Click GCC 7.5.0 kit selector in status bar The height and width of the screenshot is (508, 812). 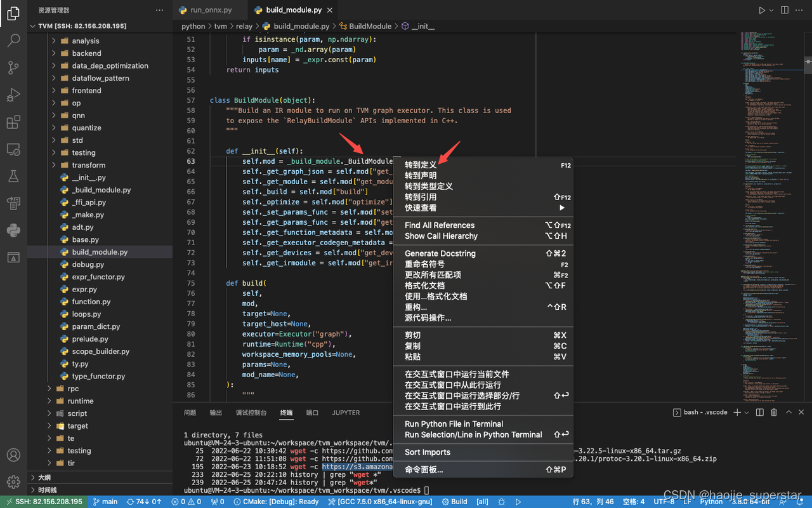(x=380, y=502)
